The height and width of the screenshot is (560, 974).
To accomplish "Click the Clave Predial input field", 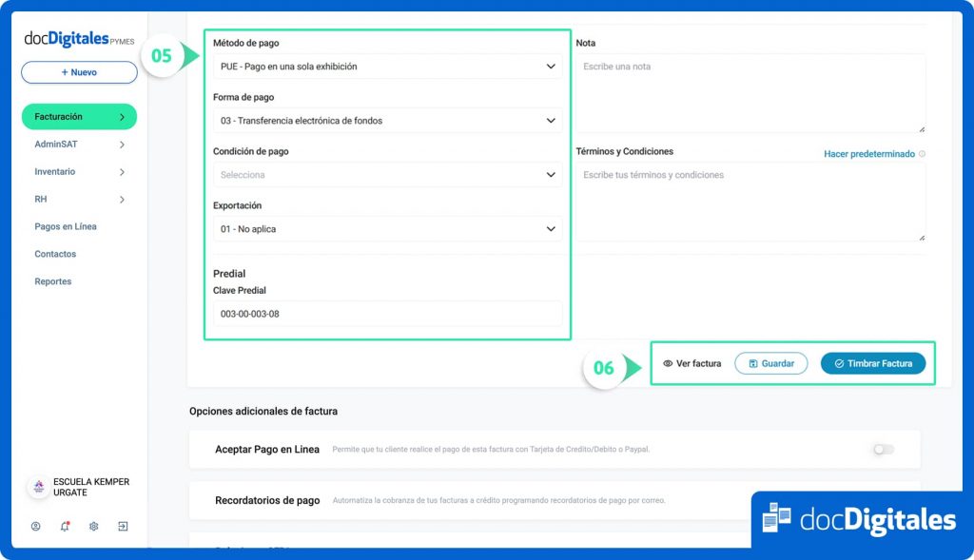I will coord(388,314).
